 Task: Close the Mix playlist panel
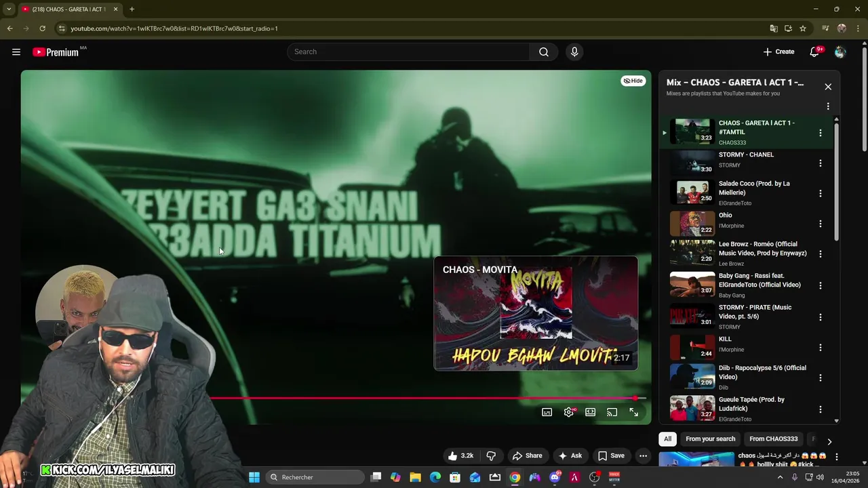[x=828, y=87]
